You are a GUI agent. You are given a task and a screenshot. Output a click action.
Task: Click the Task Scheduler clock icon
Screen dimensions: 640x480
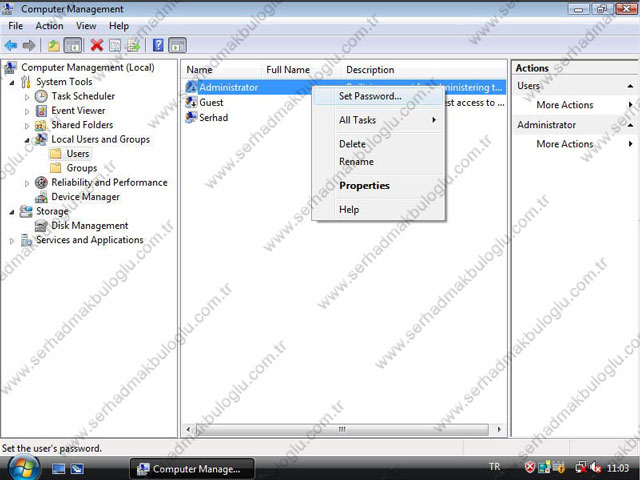41,96
